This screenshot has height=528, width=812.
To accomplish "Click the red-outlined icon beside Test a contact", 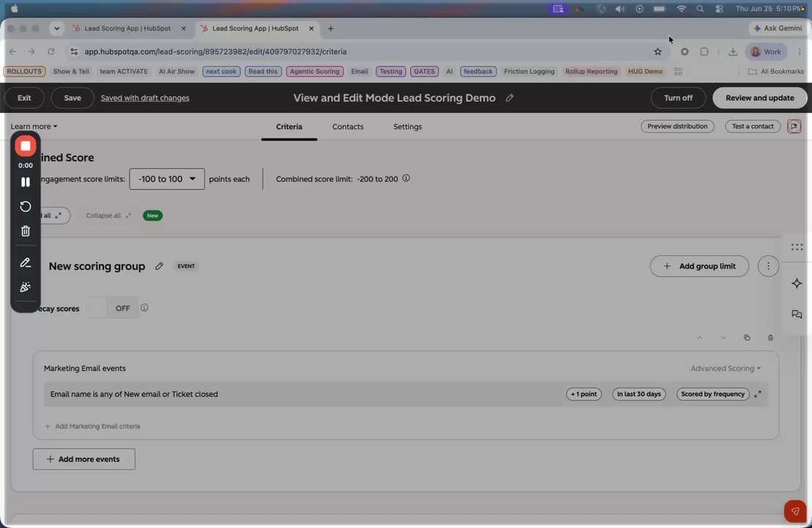I will [x=794, y=126].
